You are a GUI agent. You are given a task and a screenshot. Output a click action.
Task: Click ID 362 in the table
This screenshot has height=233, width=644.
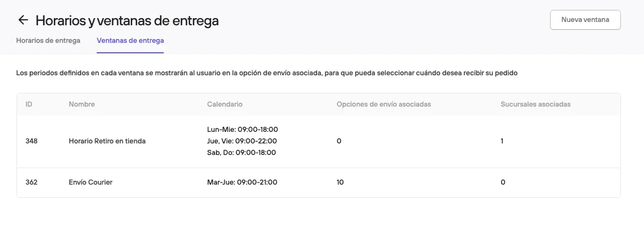click(x=31, y=182)
